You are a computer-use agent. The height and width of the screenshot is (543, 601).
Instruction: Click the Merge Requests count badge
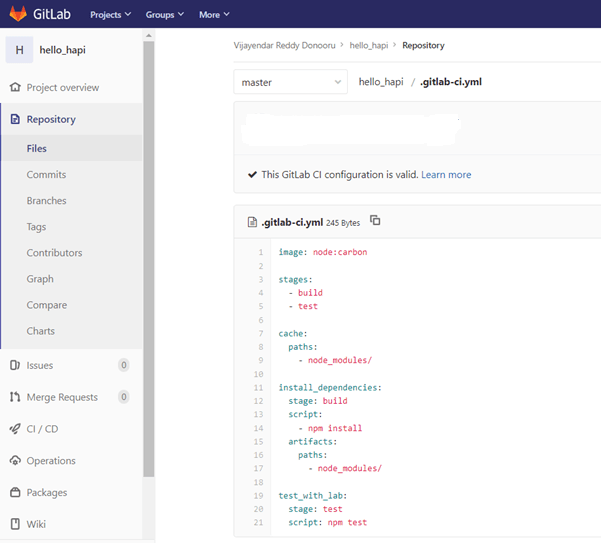tap(123, 397)
